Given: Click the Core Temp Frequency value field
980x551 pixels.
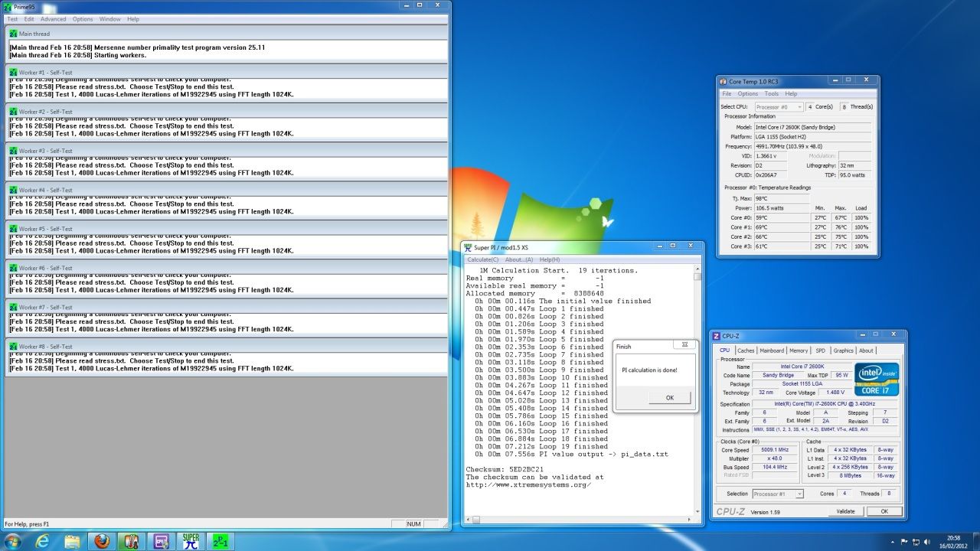Looking at the screenshot, I should (x=812, y=145).
